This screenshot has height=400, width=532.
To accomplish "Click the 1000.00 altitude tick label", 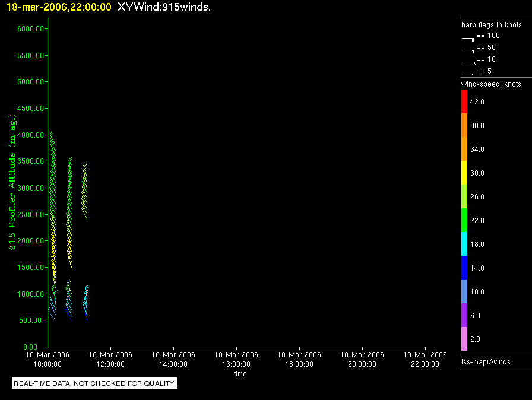I will click(30, 294).
